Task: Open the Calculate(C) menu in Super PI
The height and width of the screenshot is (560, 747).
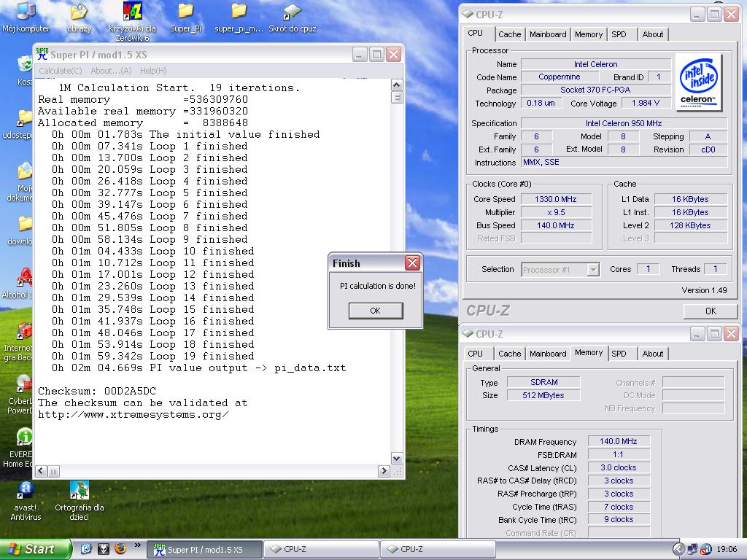Action: [x=60, y=71]
